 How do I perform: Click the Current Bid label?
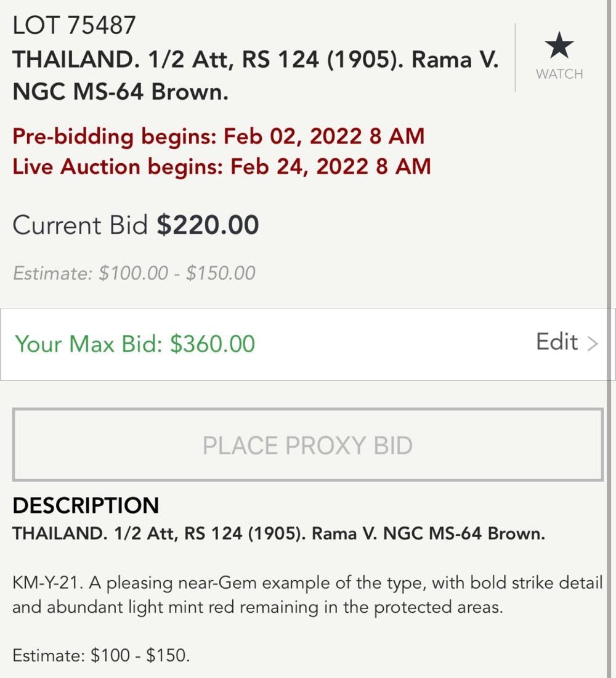tap(80, 225)
